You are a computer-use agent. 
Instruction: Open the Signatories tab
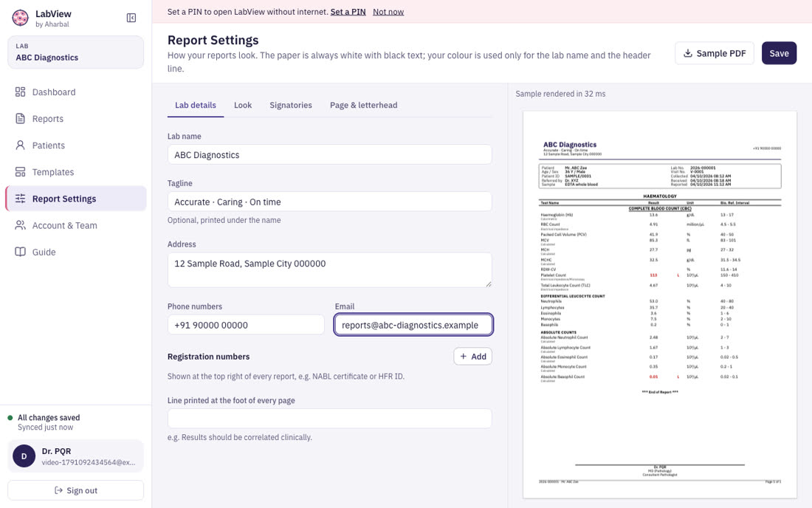[x=291, y=105]
